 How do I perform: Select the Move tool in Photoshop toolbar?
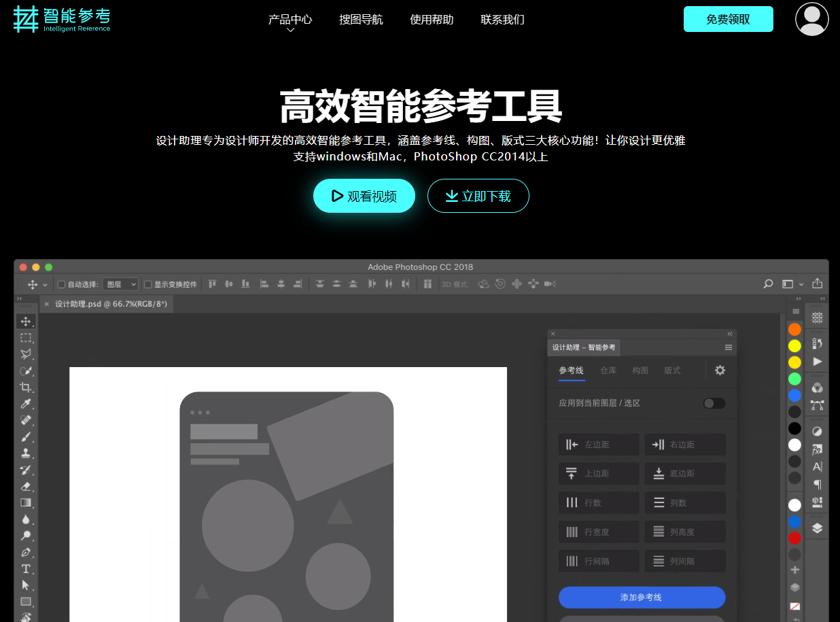click(26, 322)
